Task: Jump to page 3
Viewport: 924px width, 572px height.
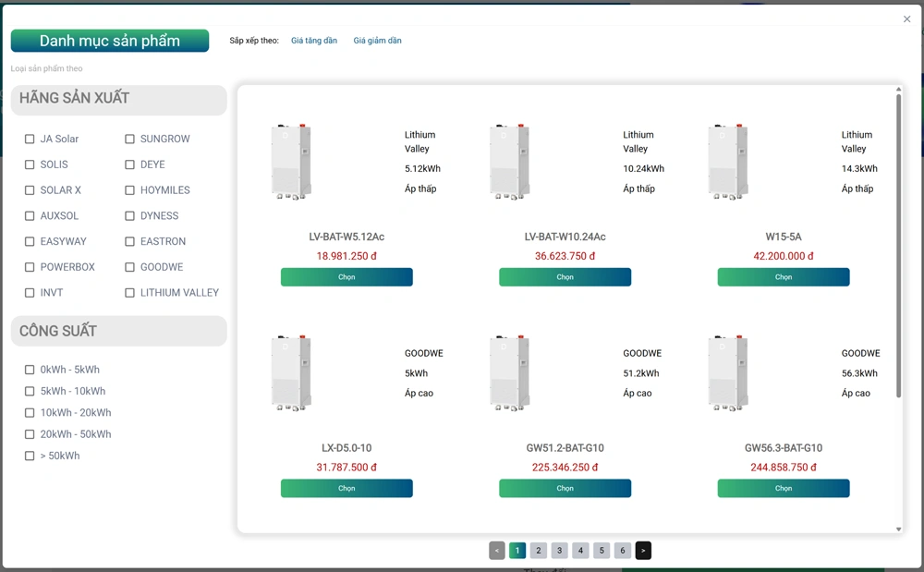Action: 560,550
